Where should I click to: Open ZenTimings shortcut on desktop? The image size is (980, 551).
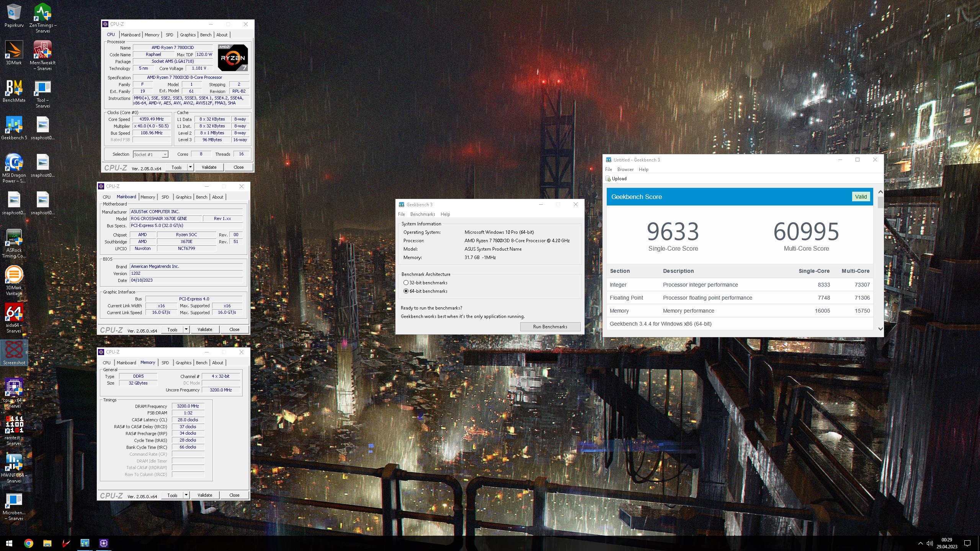[x=42, y=18]
